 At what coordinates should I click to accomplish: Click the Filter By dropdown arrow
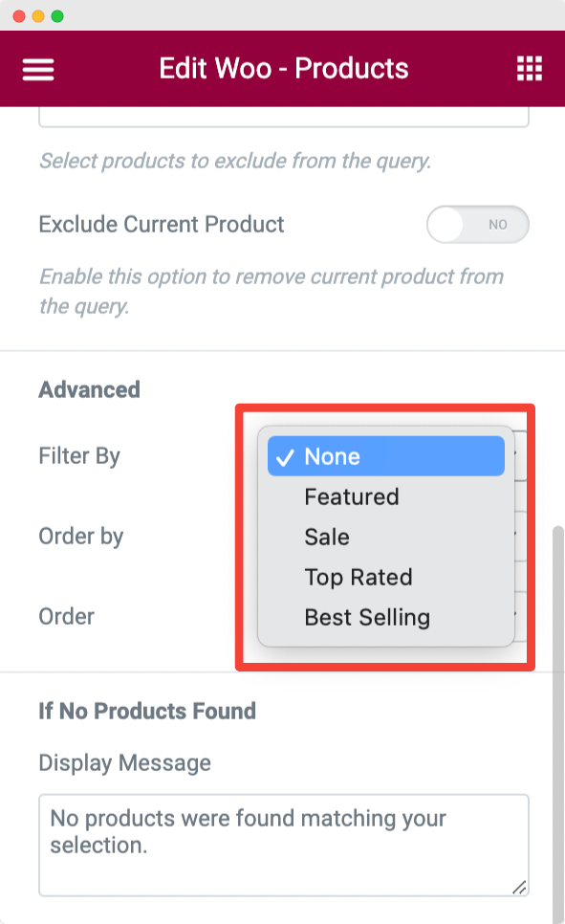point(520,455)
